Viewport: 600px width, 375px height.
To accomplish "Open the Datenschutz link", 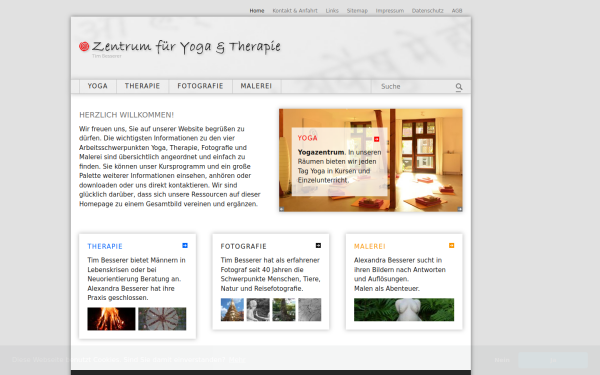I will click(427, 11).
